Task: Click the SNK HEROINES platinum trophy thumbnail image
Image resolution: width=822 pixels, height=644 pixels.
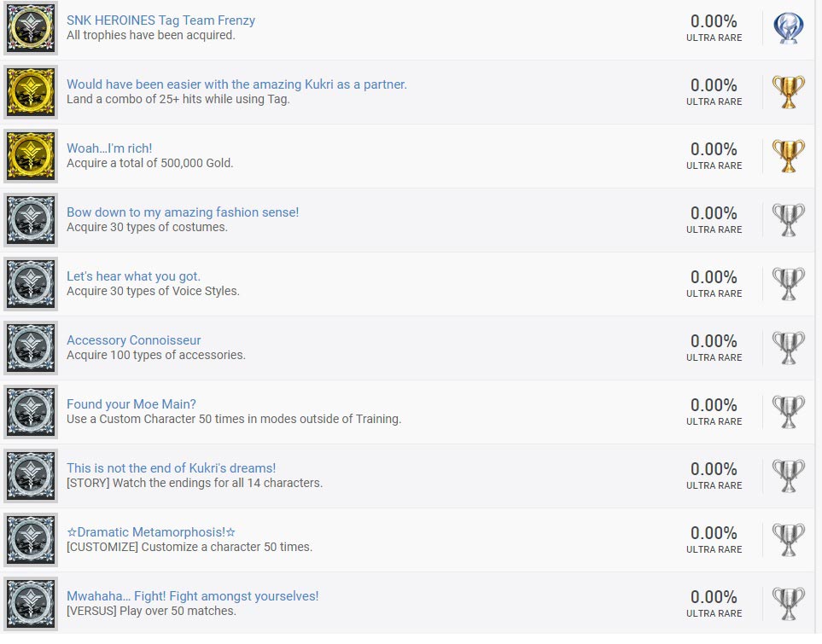Action: point(32,28)
